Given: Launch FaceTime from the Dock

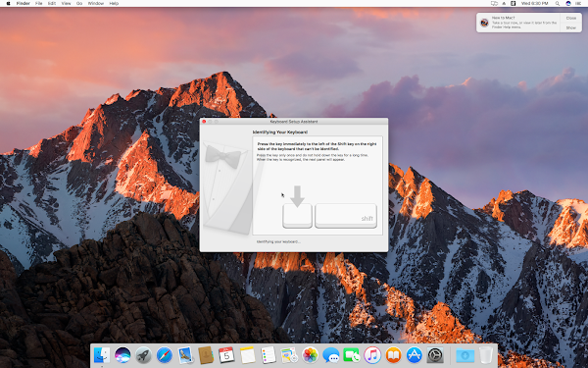Looking at the screenshot, I should tap(352, 355).
